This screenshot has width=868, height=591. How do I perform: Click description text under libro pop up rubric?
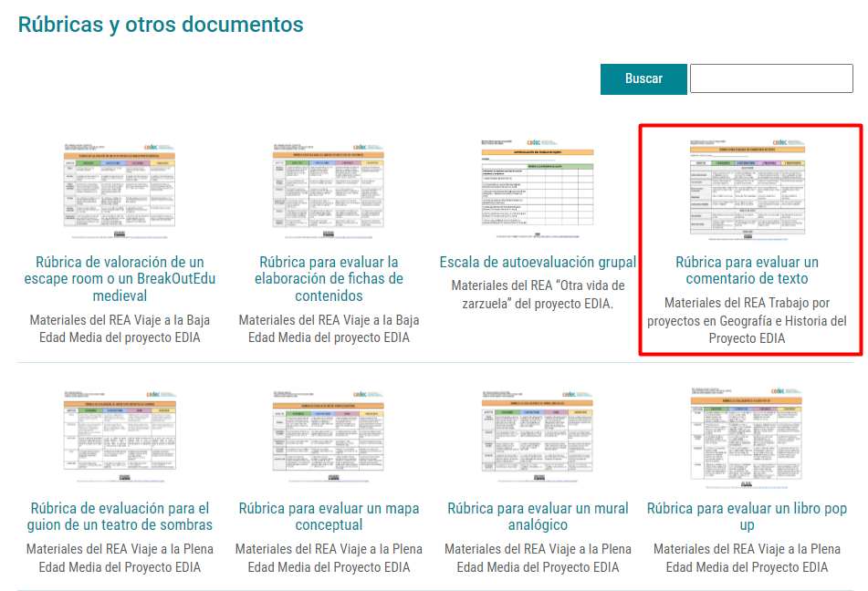(x=747, y=558)
